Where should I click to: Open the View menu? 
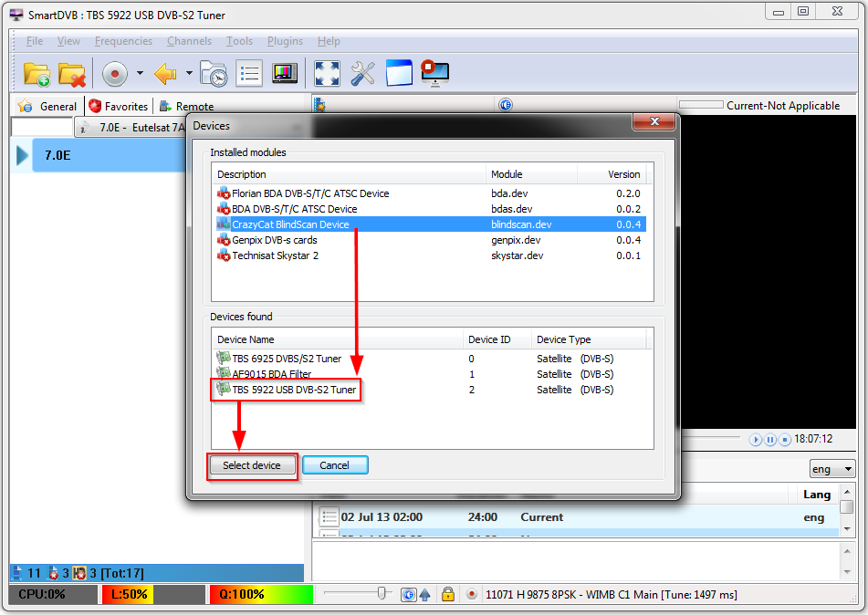coord(68,41)
